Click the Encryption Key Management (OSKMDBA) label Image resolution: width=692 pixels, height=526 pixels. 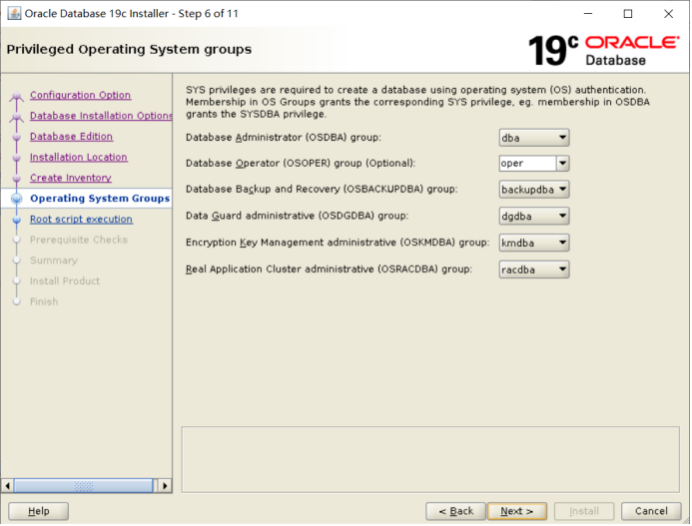(338, 242)
